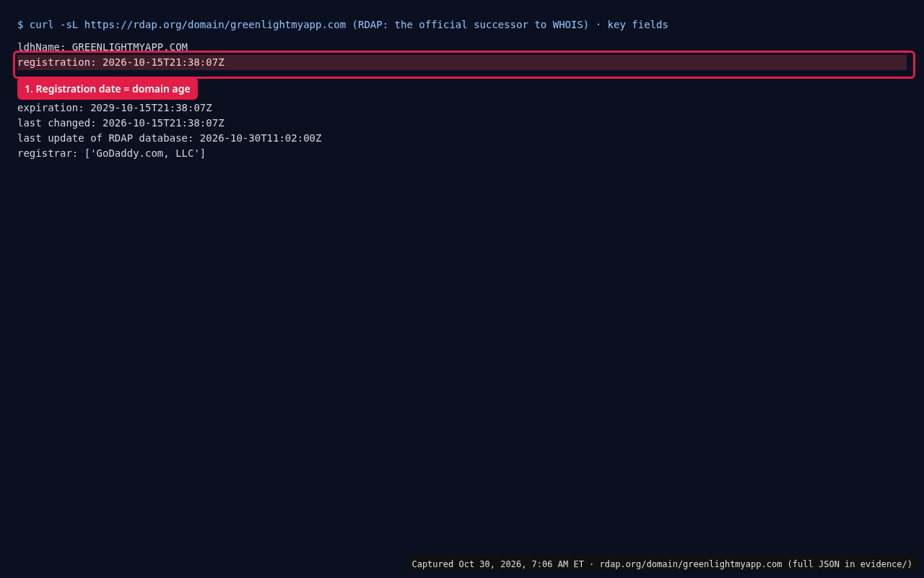Select the ldhName GREENLIGHTMYAPP.COM line
The width and height of the screenshot is (924, 578).
coord(103,47)
